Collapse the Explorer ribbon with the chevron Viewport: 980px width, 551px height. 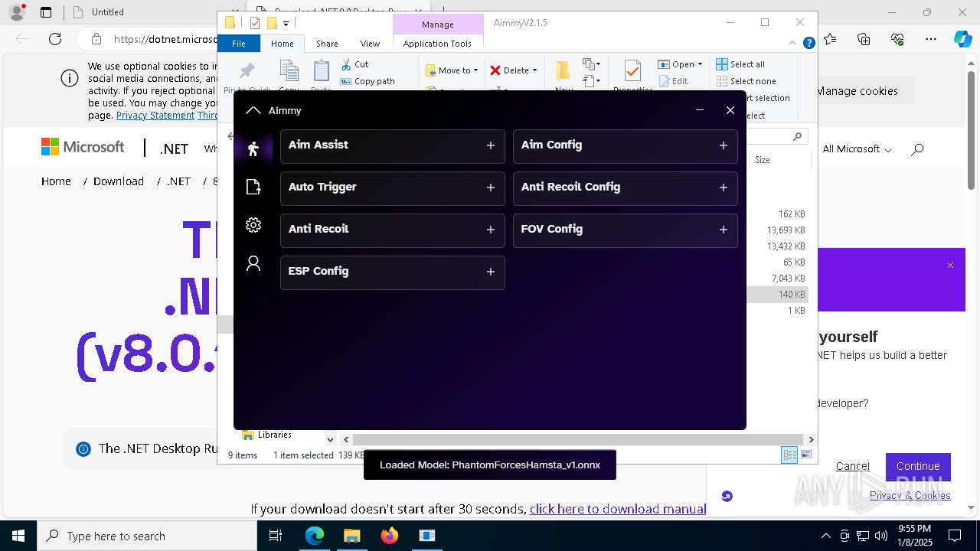coord(794,44)
